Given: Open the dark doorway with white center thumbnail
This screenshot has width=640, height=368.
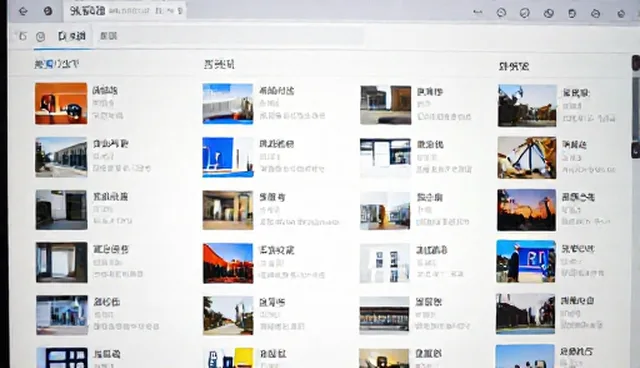Looking at the screenshot, I should coord(62,262).
